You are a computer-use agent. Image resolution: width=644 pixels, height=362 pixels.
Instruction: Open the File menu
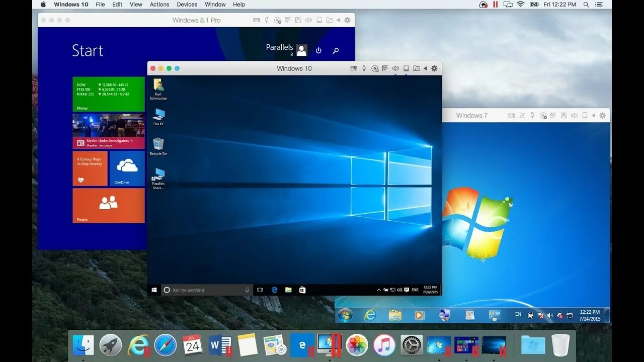click(x=100, y=5)
